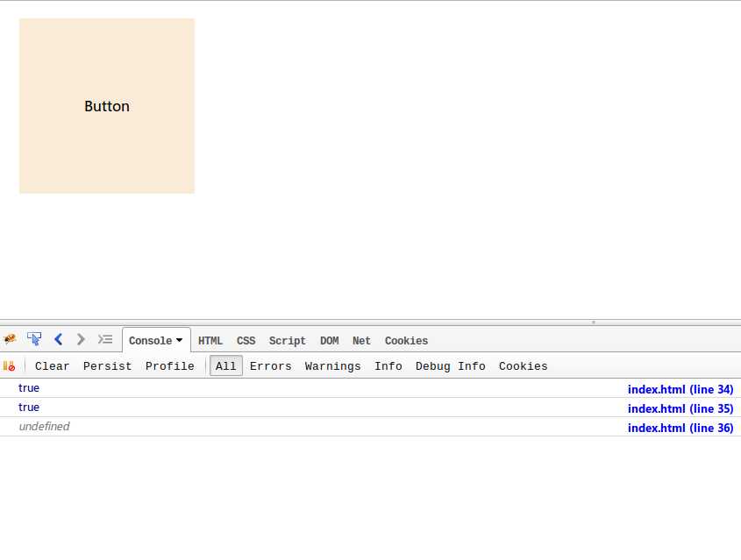
Task: Select the 'undefined' log entry
Action: (44, 427)
